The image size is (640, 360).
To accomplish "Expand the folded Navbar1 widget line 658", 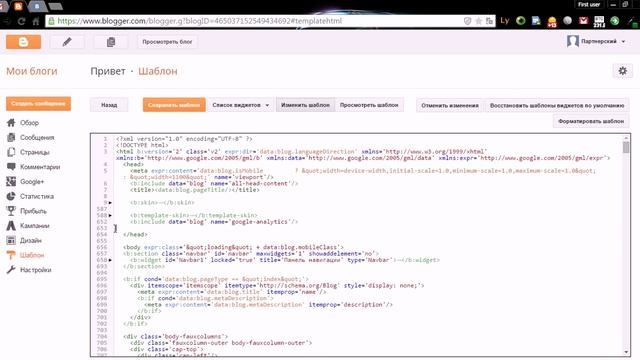I will click(110, 260).
